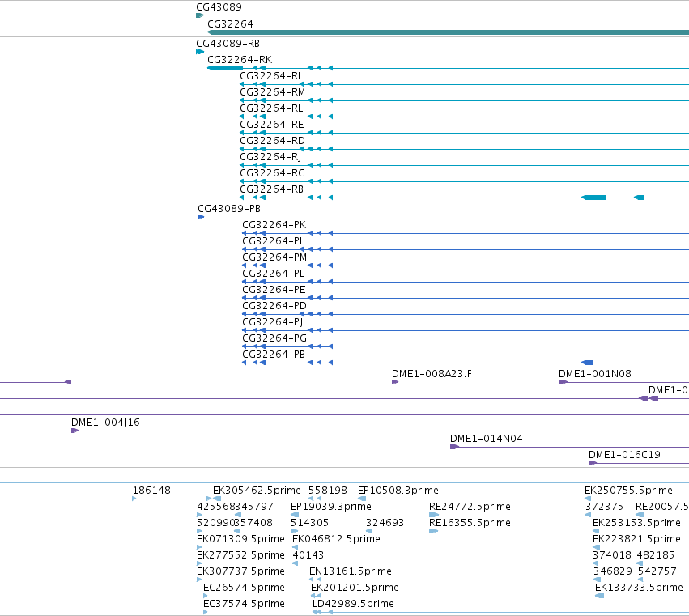Select protein CG32264-PJ
689x616 pixels.
pos(273,322)
